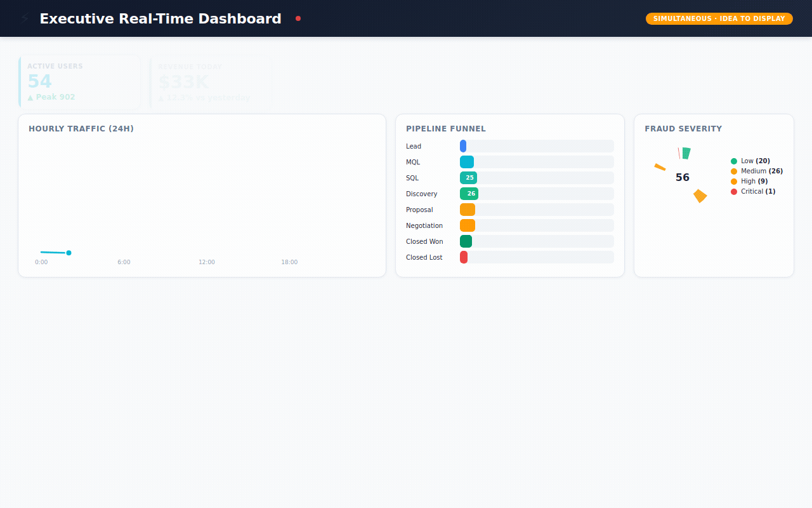Open the Revenue Today card
The image size is (812, 508).
pos(211,83)
